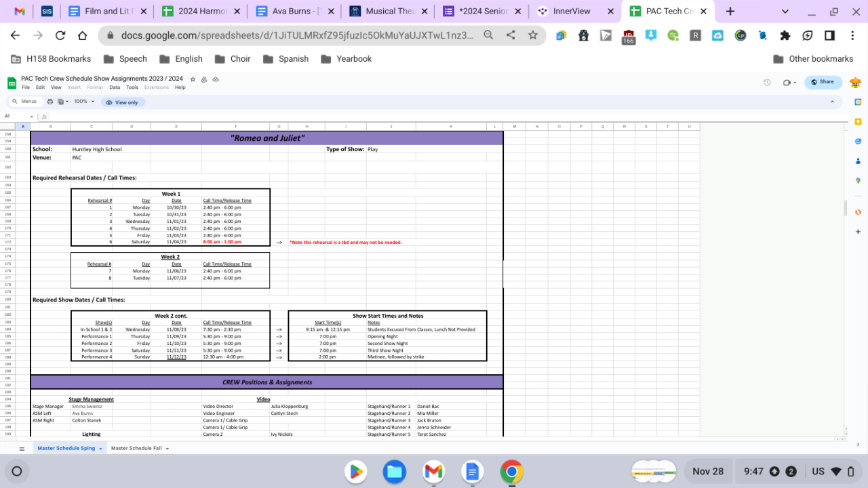This screenshot has width=868, height=488.
Task: Star the PAC Tech Crew spreadsheet
Action: [x=193, y=79]
